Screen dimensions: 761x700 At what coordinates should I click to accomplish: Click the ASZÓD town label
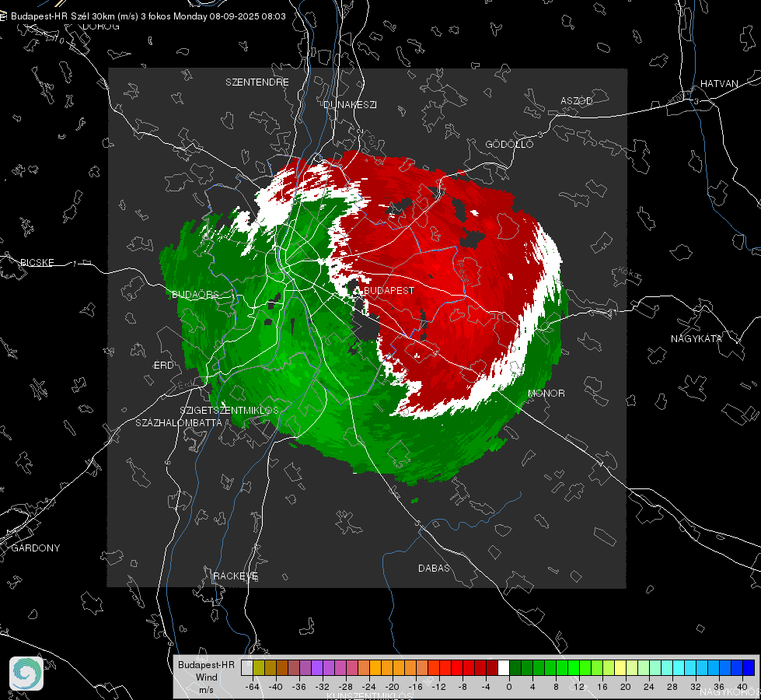click(577, 100)
